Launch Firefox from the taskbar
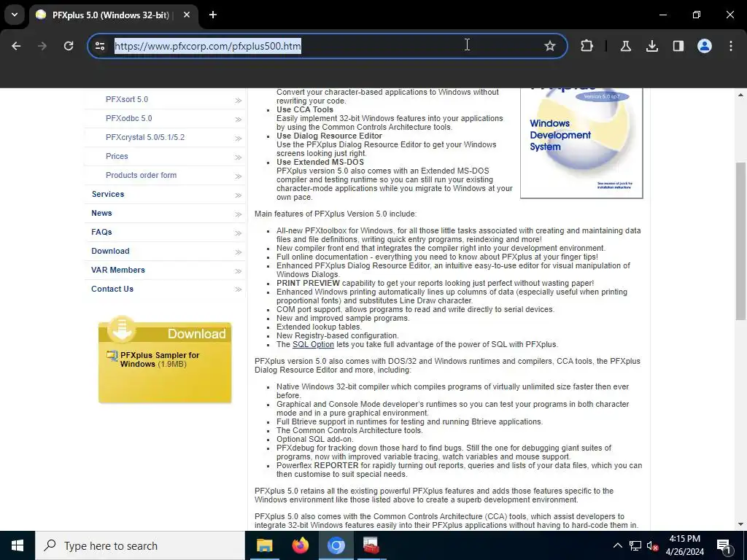747x560 pixels. coord(300,545)
